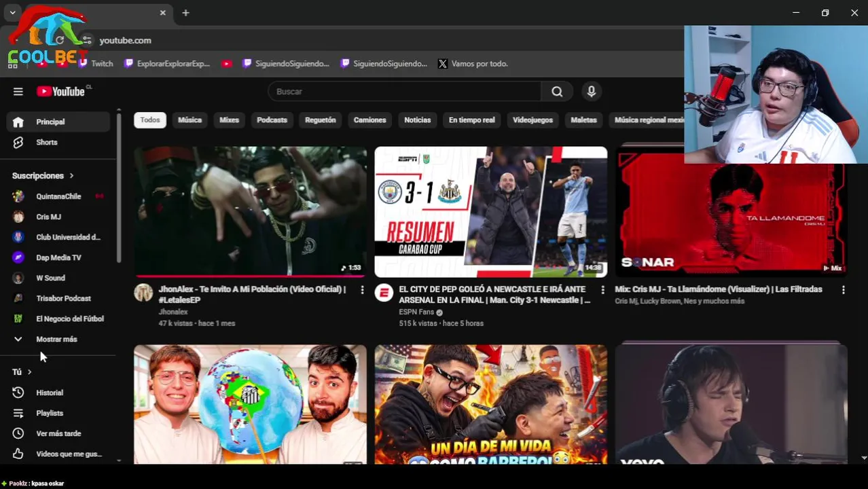Screen dimensions: 868x489
Task: Select the Todos filter chip
Action: (150, 120)
